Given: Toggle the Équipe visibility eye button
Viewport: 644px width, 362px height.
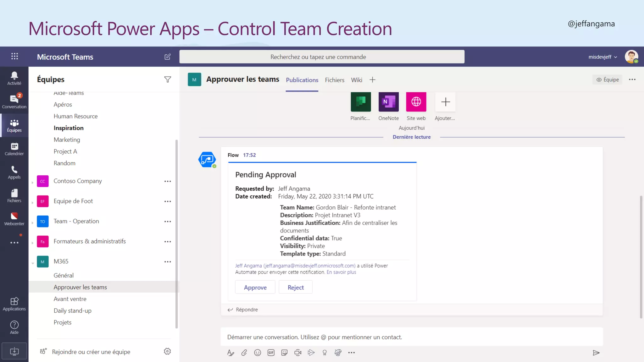Looking at the screenshot, I should (607, 80).
